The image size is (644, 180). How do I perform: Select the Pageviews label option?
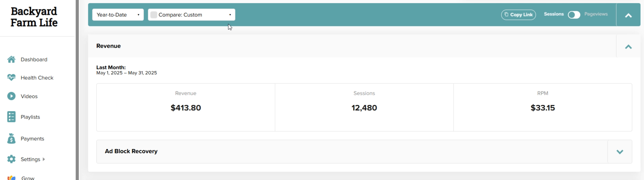pos(596,14)
